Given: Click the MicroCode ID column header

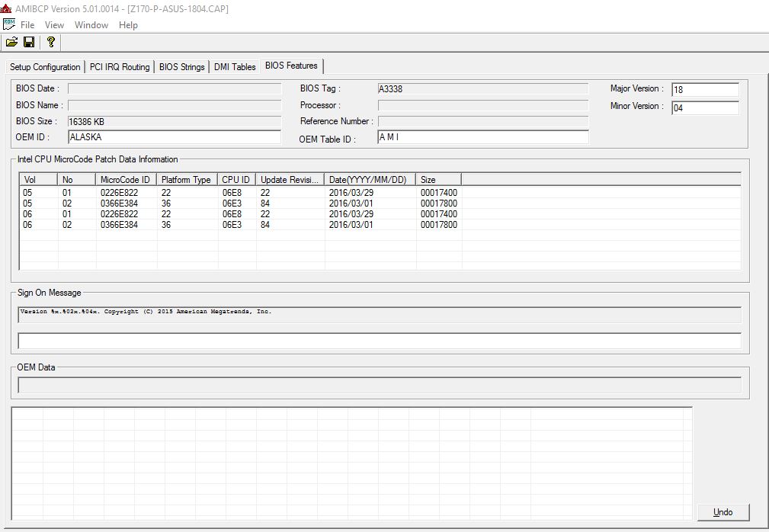Looking at the screenshot, I should (x=126, y=179).
